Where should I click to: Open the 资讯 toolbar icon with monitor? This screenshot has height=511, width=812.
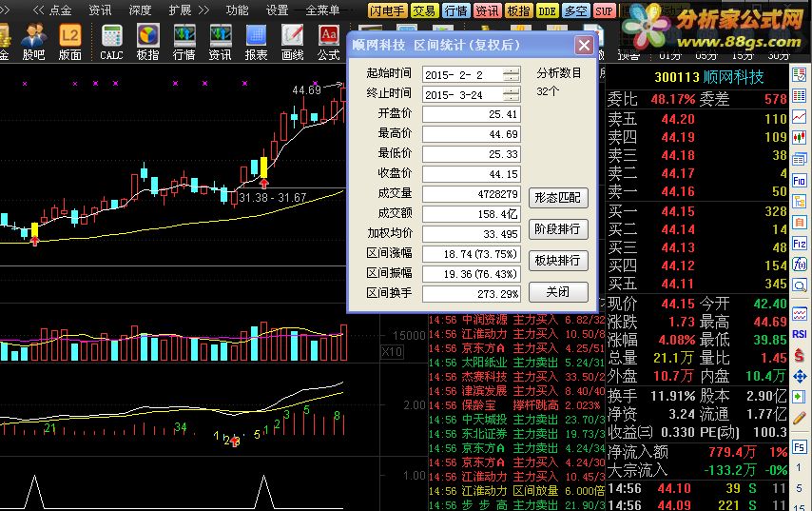click(x=220, y=42)
